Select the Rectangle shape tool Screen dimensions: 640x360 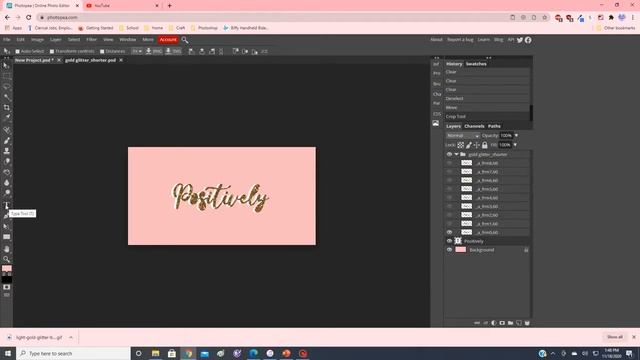point(6,237)
